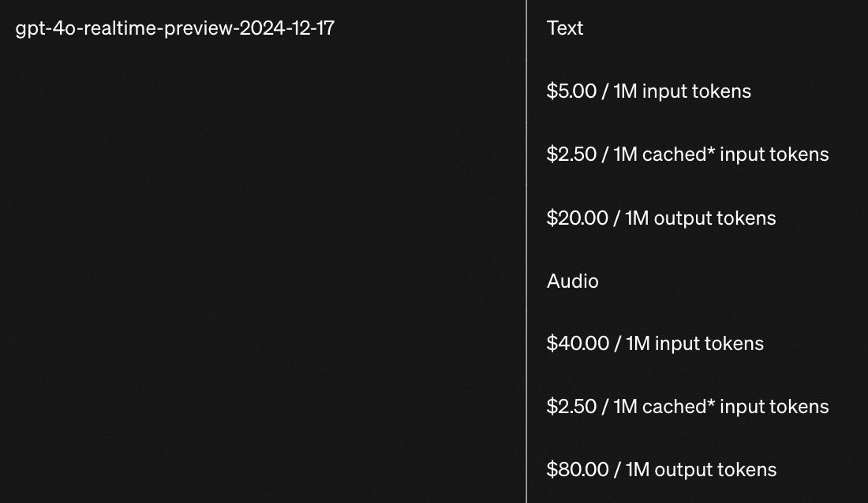Select the "Audio" pricing section heading
Viewport: 868px width, 503px height.
pos(572,281)
